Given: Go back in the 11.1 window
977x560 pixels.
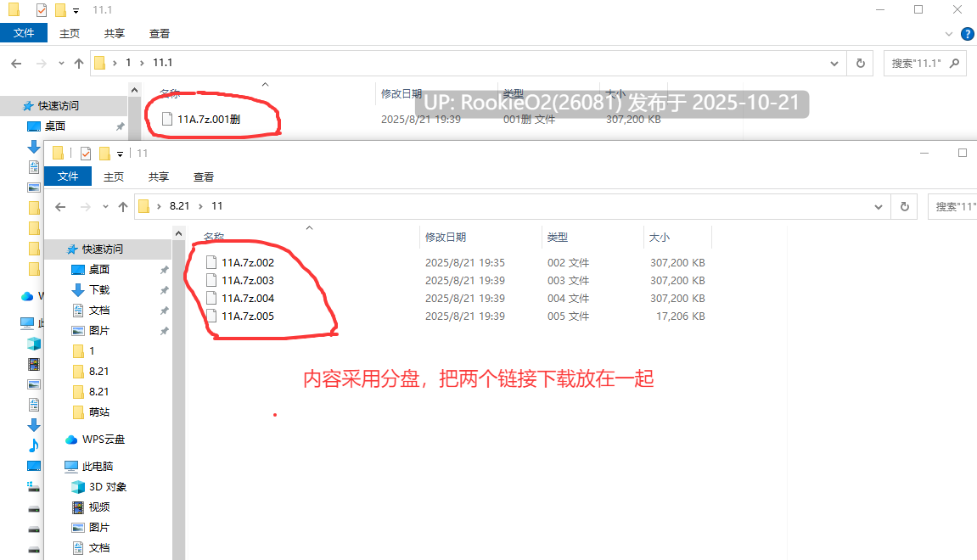Looking at the screenshot, I should pyautogui.click(x=16, y=64).
